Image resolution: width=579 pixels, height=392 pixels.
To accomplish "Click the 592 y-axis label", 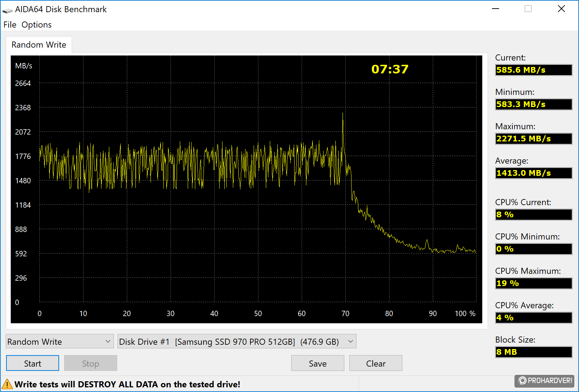I will click(21, 253).
